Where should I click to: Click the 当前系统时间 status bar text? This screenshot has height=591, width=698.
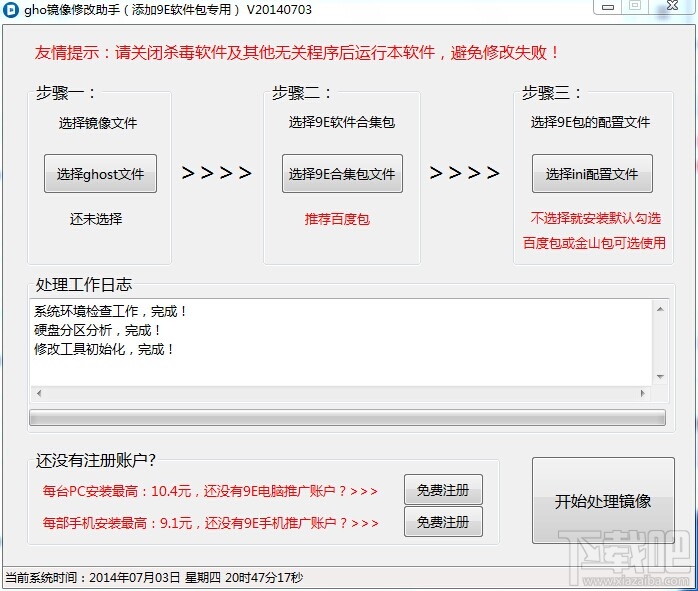[x=154, y=578]
